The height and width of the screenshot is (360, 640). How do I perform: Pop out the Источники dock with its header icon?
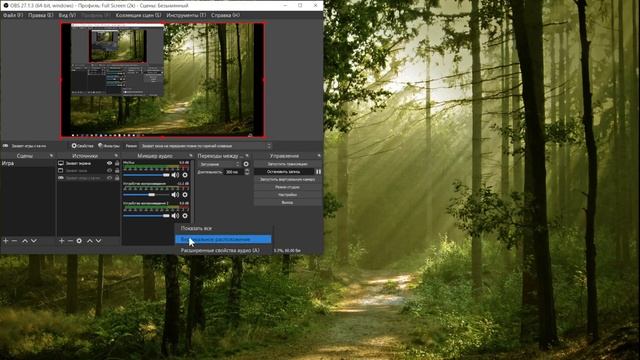click(116, 156)
